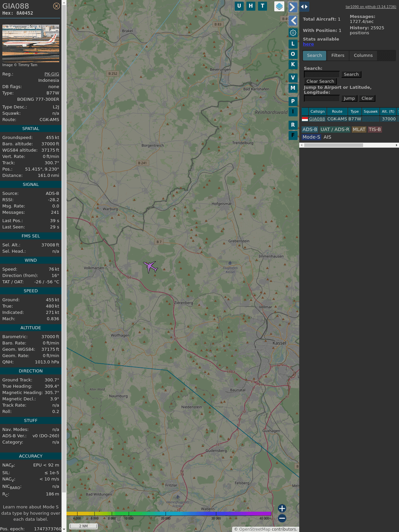This screenshot has width=399, height=532.
Task: Click the Mode-S legend label
Action: pos(311,137)
